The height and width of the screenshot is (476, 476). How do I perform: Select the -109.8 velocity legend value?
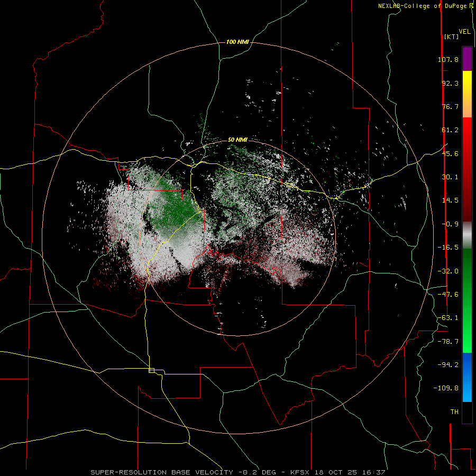(446, 388)
